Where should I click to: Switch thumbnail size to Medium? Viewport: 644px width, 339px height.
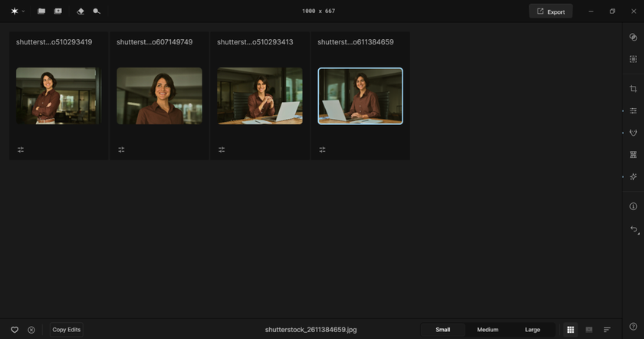point(488,330)
